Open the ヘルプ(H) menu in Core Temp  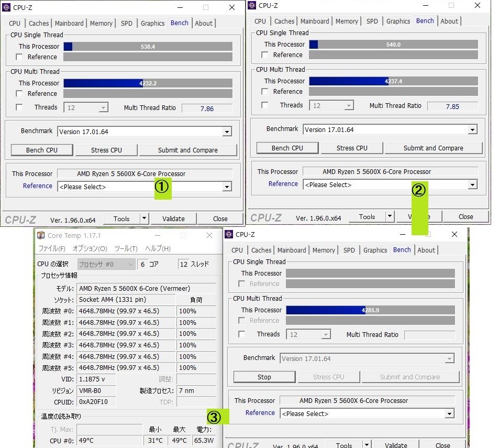coord(158,249)
